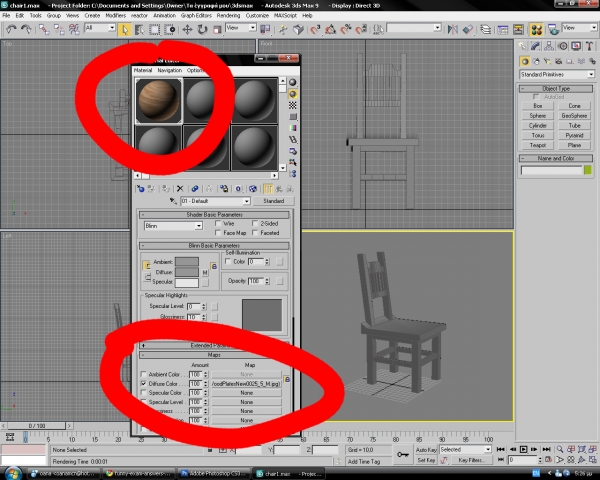Screen dimensions: 600x480
Task: Click the Pick Material eyedropper icon
Action: pyautogui.click(x=173, y=201)
